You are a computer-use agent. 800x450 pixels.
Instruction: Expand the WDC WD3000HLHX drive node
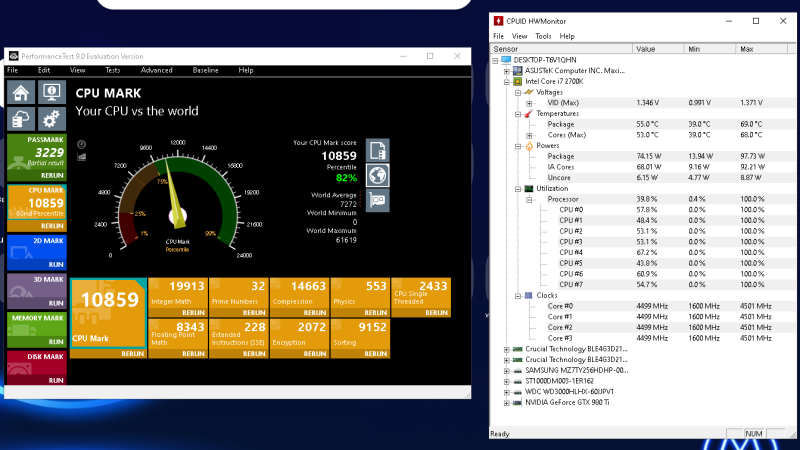click(507, 392)
